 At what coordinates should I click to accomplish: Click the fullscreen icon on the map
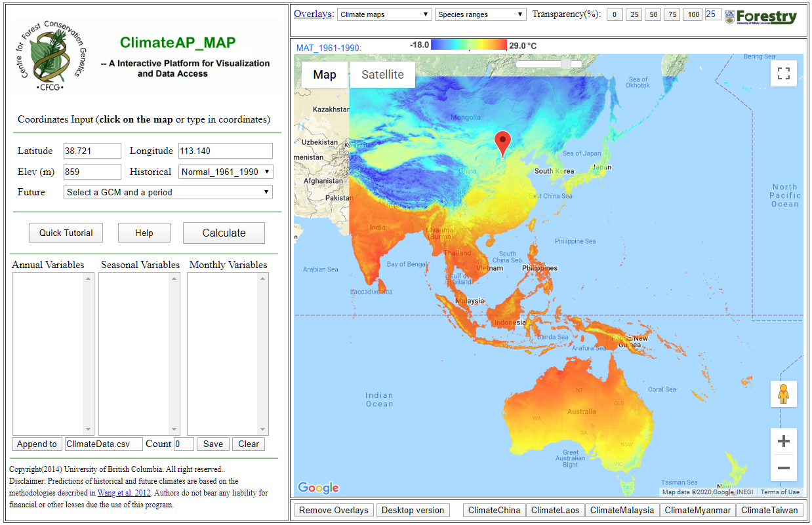783,73
